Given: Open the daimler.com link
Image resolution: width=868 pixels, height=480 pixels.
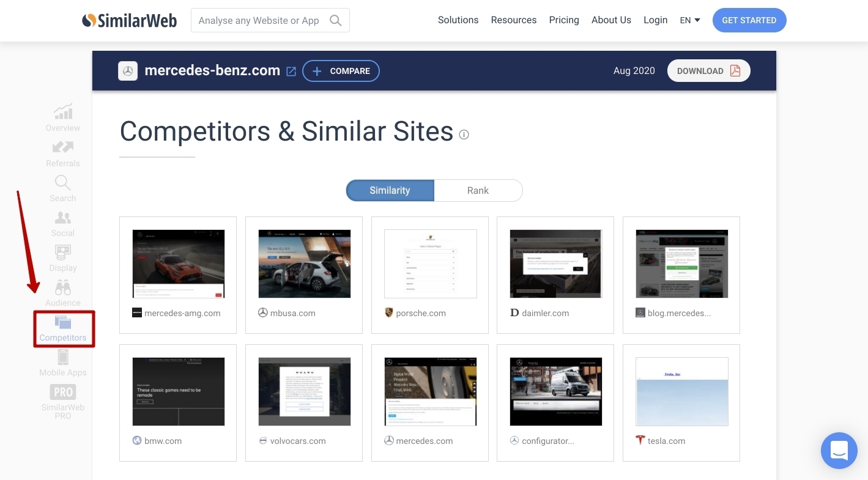Looking at the screenshot, I should (x=546, y=313).
